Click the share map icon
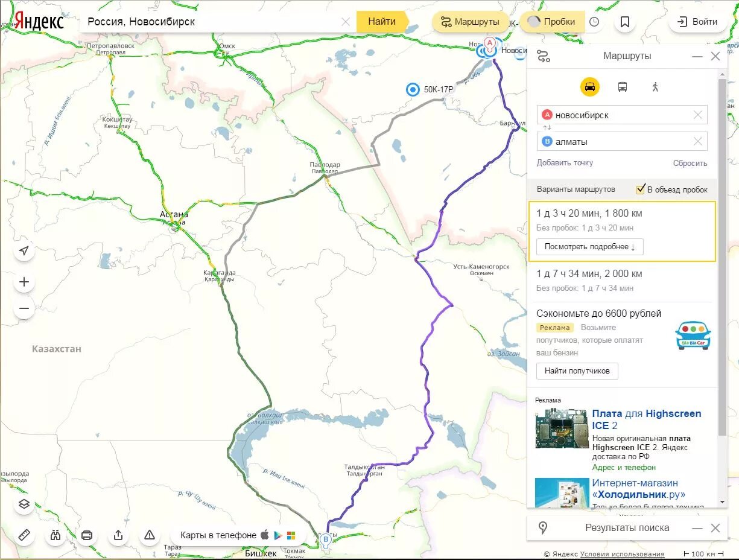Image resolution: width=739 pixels, height=560 pixels. click(x=118, y=535)
